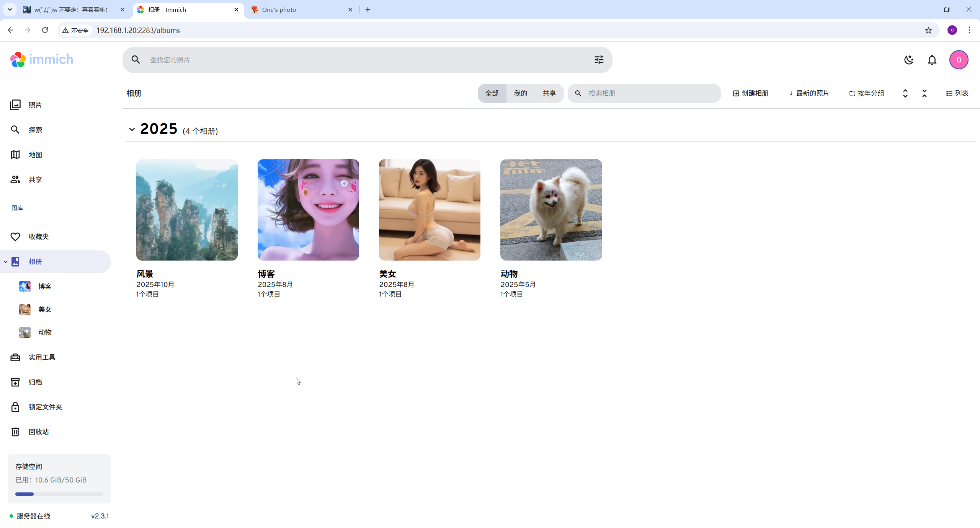The width and height of the screenshot is (980, 528).
Task: Click the immich logo link
Action: tap(42, 60)
